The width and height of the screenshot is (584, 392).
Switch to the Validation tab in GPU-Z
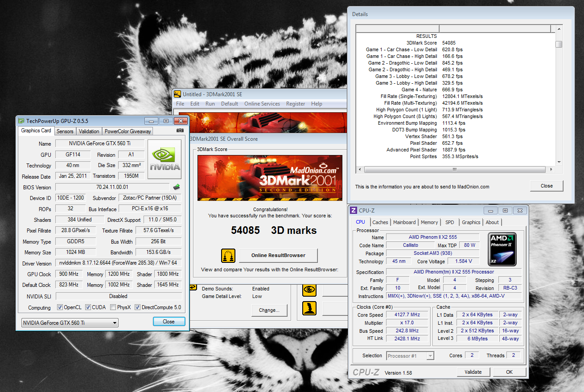tap(89, 131)
